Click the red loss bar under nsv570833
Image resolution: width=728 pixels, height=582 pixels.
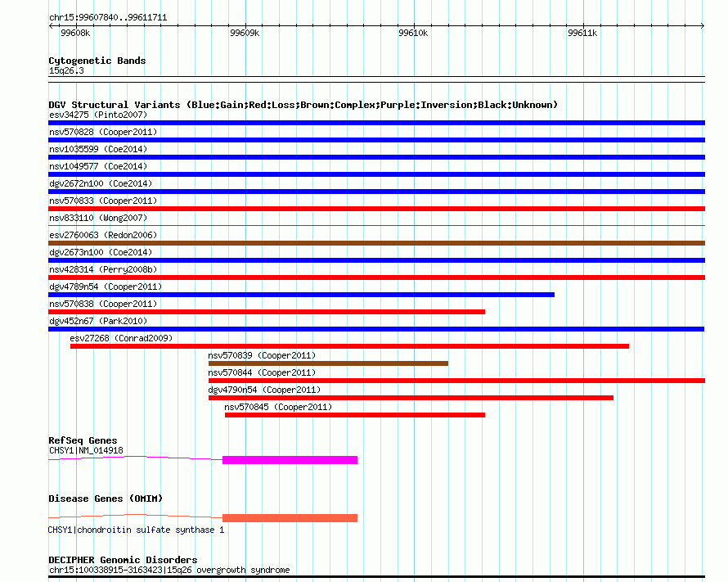click(376, 209)
